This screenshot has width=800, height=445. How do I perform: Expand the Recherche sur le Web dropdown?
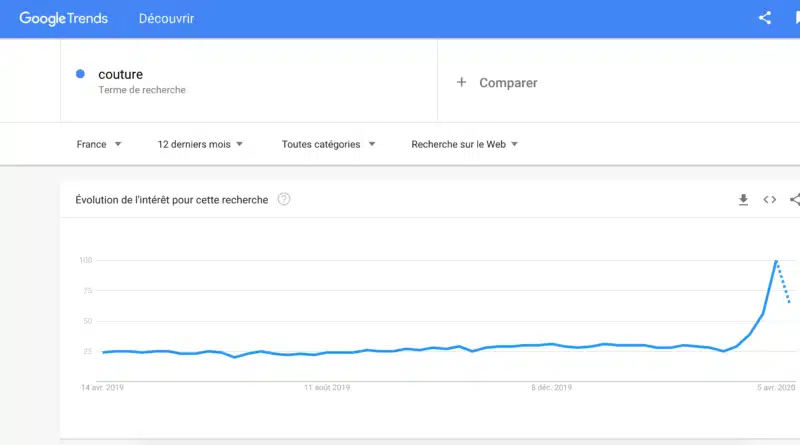(464, 144)
